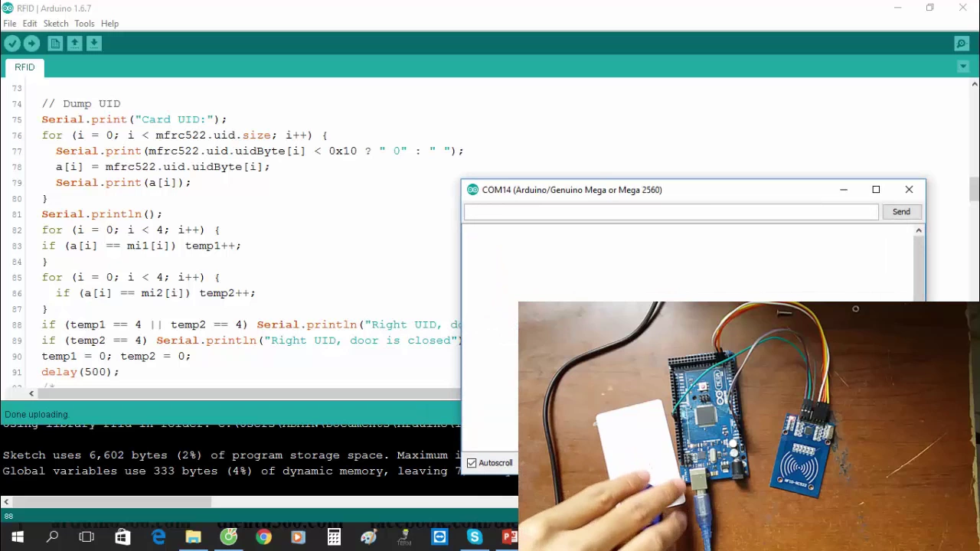Open the Microsoft Store taskbar icon
This screenshot has height=551, width=980.
pos(122,537)
